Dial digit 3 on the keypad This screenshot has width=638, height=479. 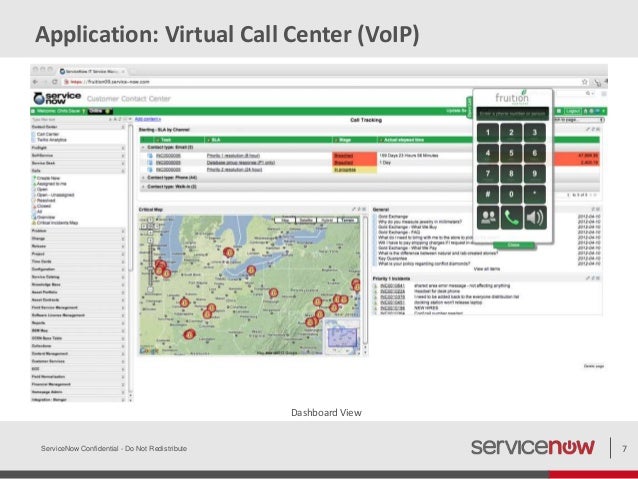tap(535, 133)
